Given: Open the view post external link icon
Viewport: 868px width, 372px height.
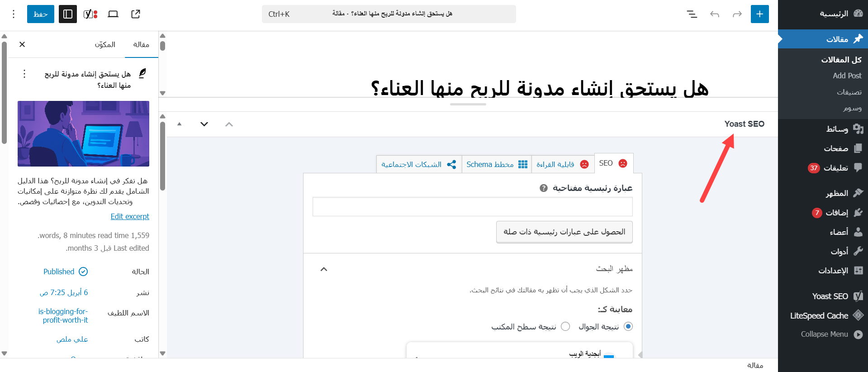Looking at the screenshot, I should [x=136, y=14].
